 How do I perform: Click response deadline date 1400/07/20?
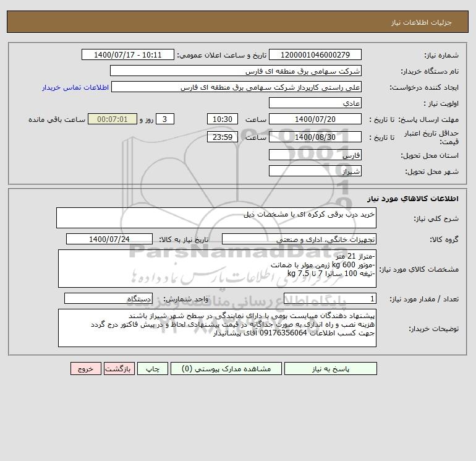click(315, 119)
